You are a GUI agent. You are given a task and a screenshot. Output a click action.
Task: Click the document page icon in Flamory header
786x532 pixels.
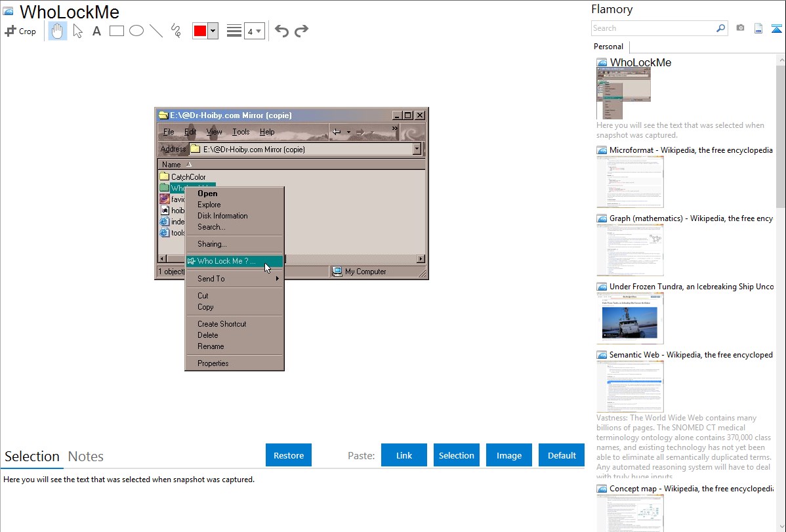pyautogui.click(x=758, y=28)
